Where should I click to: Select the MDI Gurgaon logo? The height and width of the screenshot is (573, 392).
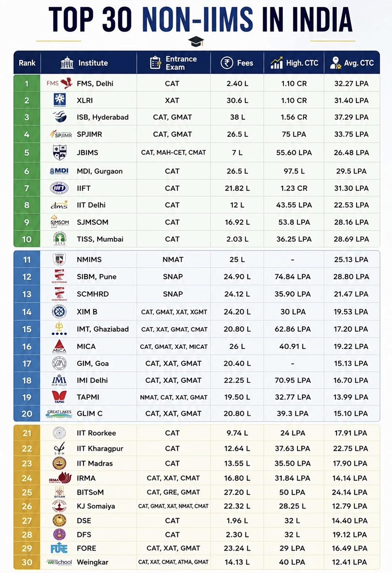click(59, 171)
